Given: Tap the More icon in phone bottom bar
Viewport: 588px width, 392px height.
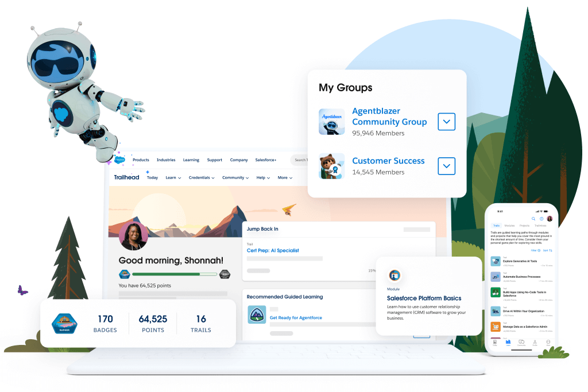Looking at the screenshot, I should [x=548, y=343].
